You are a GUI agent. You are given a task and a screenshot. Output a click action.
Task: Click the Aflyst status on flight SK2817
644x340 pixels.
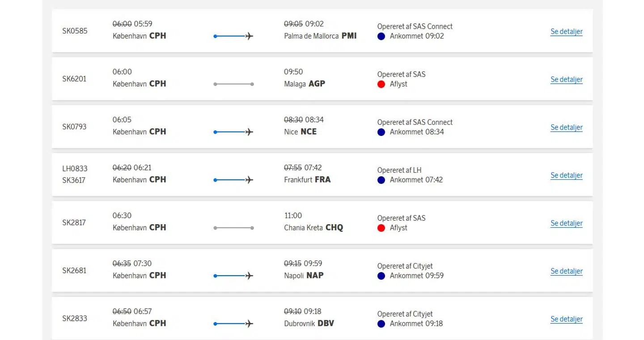click(x=398, y=228)
